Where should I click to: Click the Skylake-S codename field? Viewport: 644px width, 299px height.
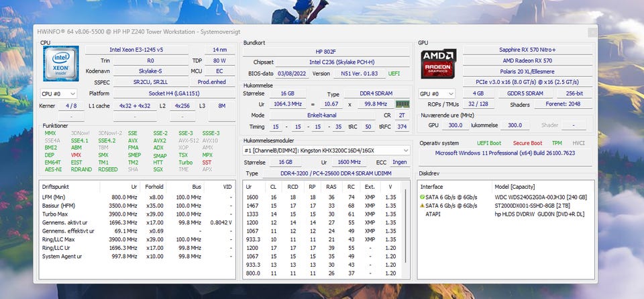(150, 71)
